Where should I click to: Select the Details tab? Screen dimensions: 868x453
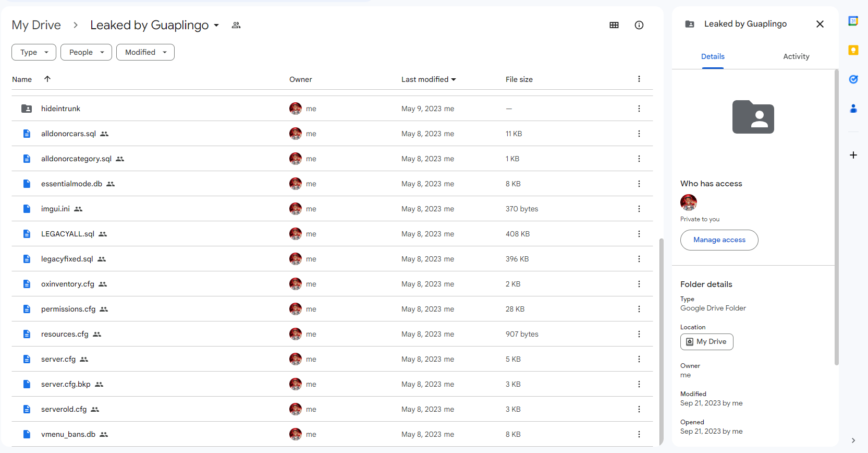(x=713, y=56)
